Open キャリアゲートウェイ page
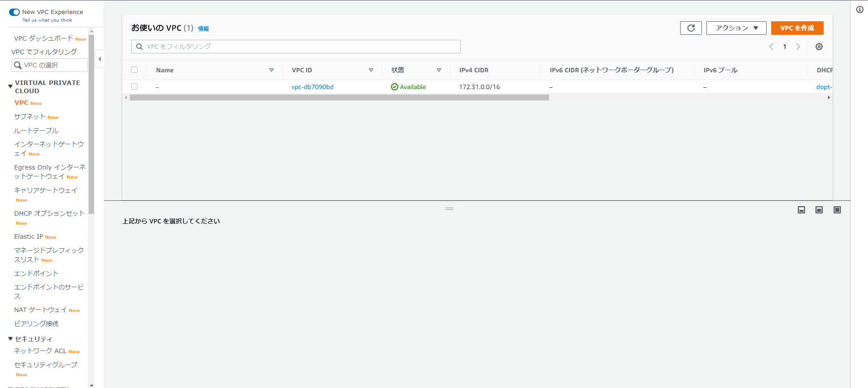This screenshot has width=868, height=388. pos(46,190)
